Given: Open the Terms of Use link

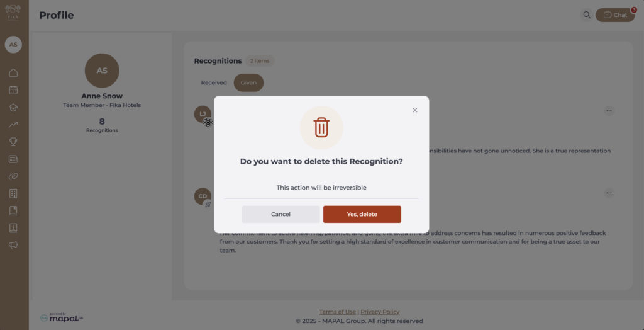Looking at the screenshot, I should pyautogui.click(x=337, y=312).
